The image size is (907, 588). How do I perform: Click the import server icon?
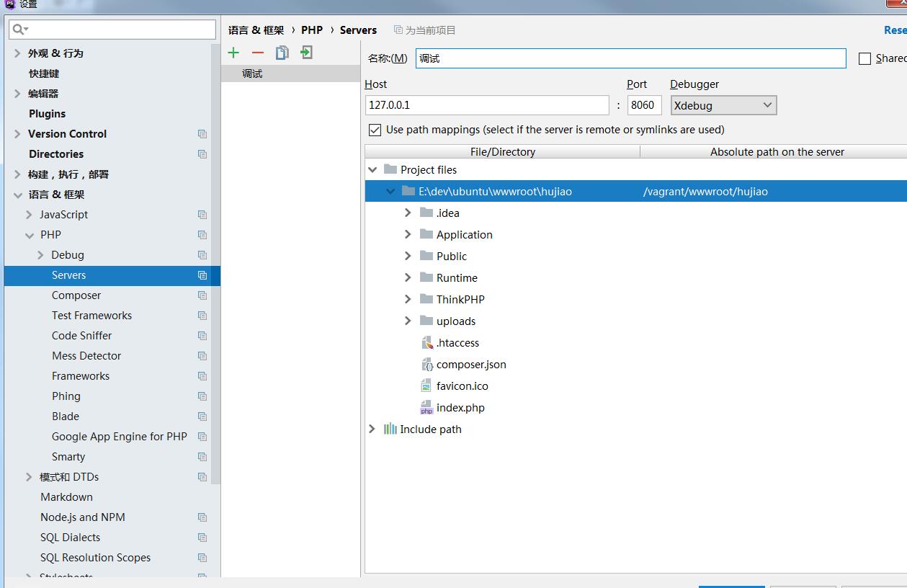pos(307,53)
